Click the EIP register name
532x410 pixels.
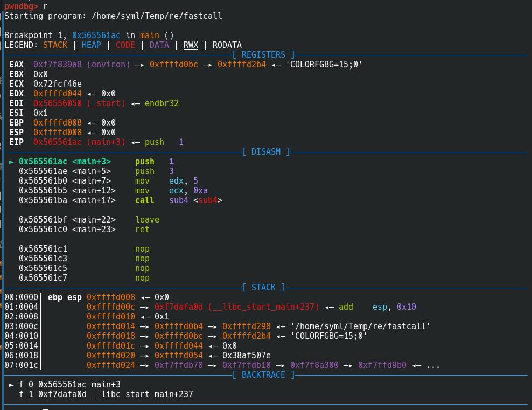point(16,142)
